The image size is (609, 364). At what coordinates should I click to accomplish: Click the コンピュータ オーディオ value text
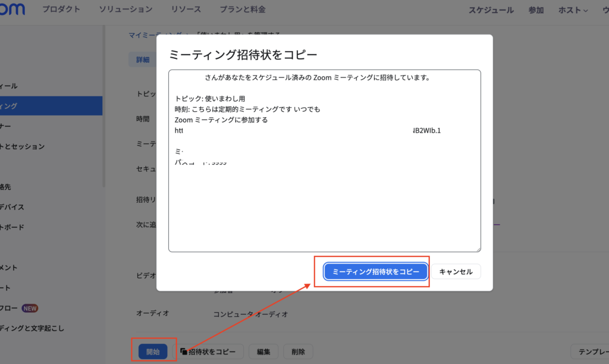pyautogui.click(x=250, y=314)
